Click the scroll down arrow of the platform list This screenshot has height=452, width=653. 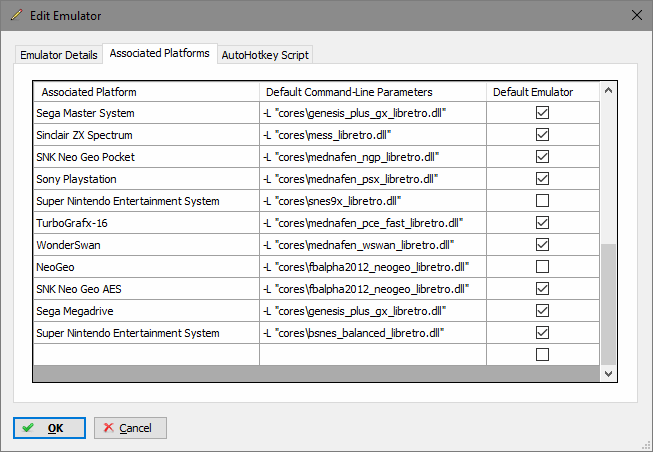click(x=608, y=374)
